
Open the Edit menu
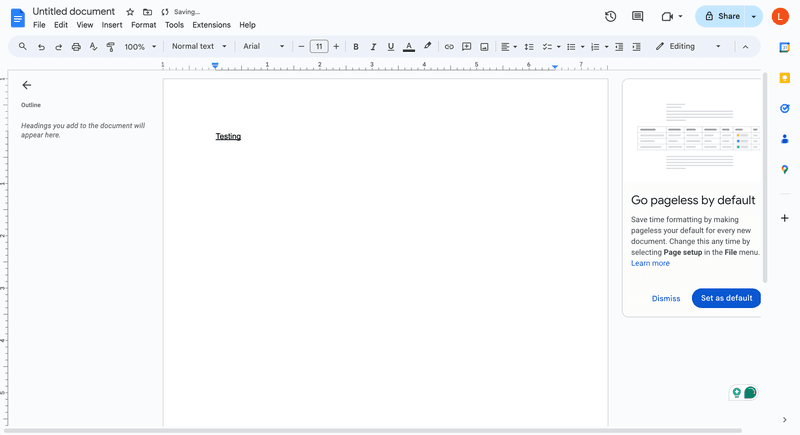tap(61, 25)
